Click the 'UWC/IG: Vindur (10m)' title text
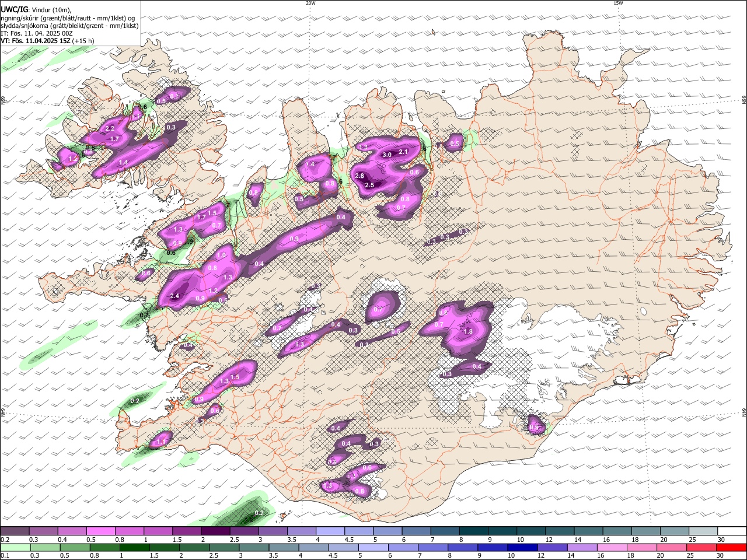Screen dimensions: 747x560 point(36,9)
